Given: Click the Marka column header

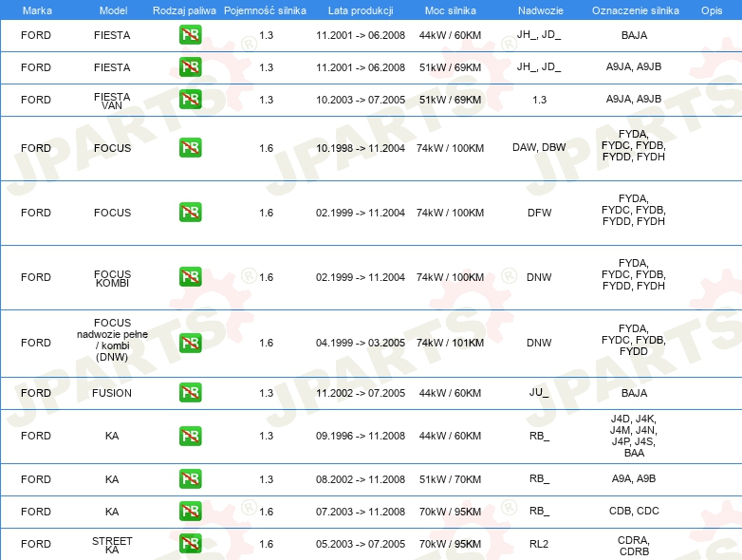Looking at the screenshot, I should tap(37, 10).
